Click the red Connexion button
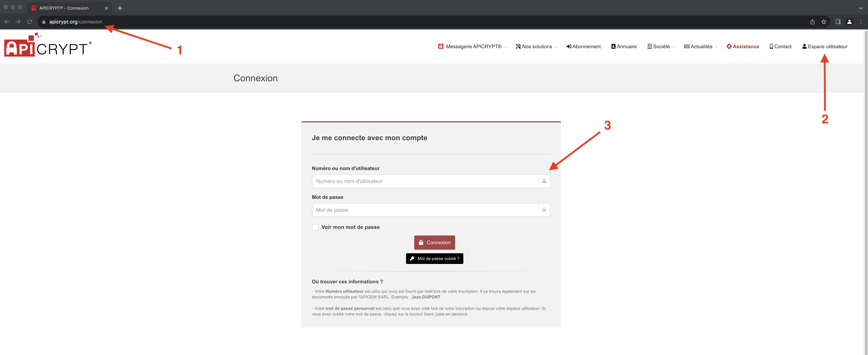Image resolution: width=868 pixels, height=355 pixels. (434, 242)
